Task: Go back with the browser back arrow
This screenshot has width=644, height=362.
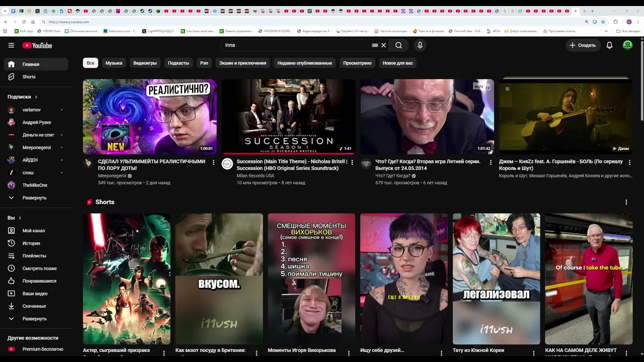Action: (x=6, y=22)
